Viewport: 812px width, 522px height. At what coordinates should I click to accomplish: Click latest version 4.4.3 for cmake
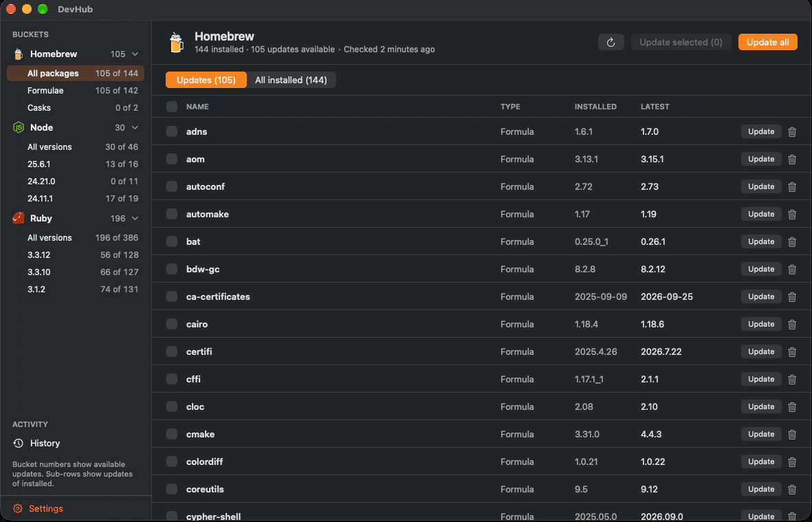pyautogui.click(x=651, y=434)
